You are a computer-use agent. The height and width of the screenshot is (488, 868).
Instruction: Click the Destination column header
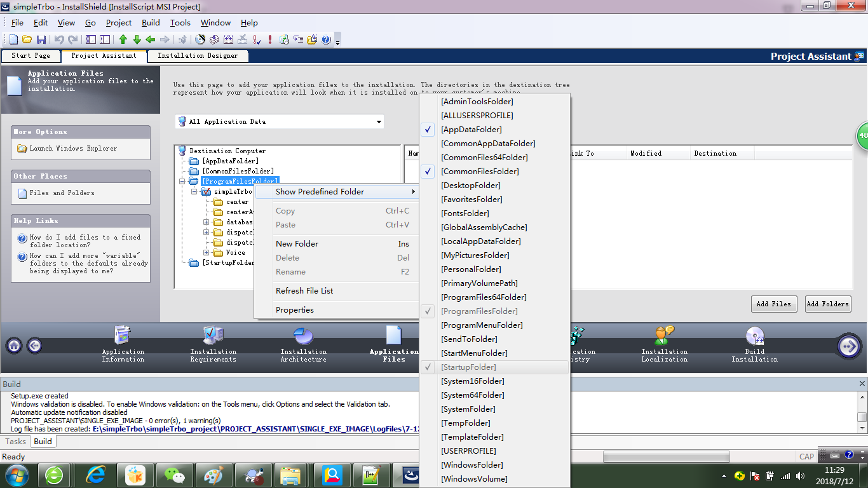coord(722,153)
